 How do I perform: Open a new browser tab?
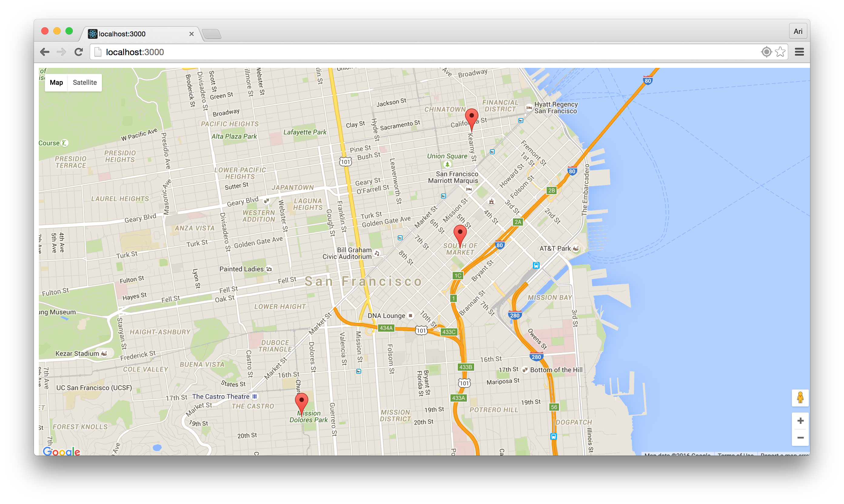211,34
